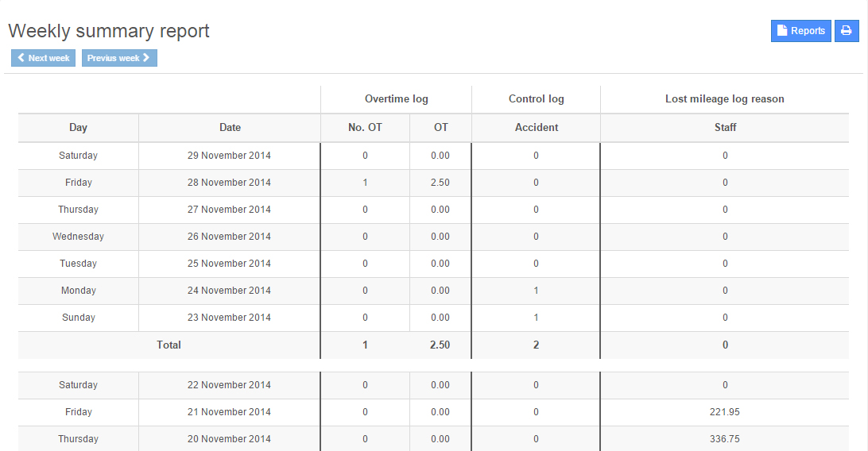Select the 221.95 Staff value
Screen dimensions: 868x451
click(725, 412)
